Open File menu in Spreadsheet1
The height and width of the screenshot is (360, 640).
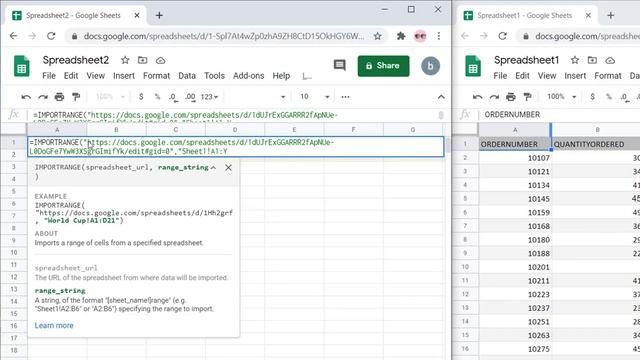500,76
